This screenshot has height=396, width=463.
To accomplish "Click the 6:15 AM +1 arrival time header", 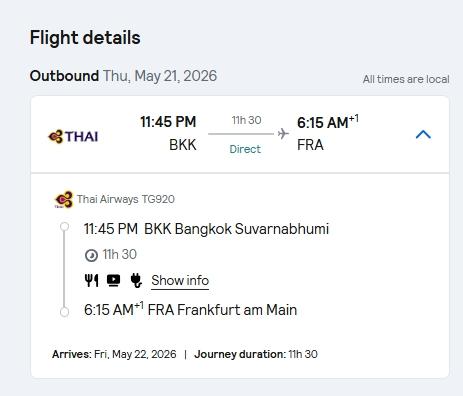I will (328, 122).
